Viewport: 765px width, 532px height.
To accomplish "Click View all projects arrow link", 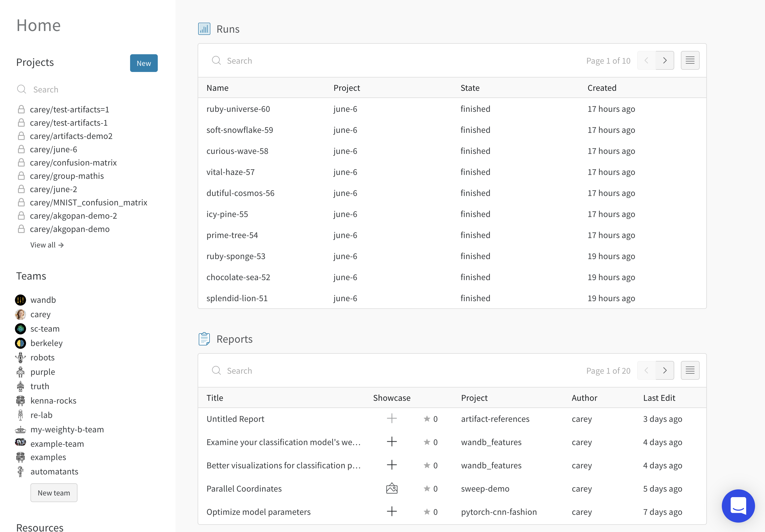I will point(47,245).
